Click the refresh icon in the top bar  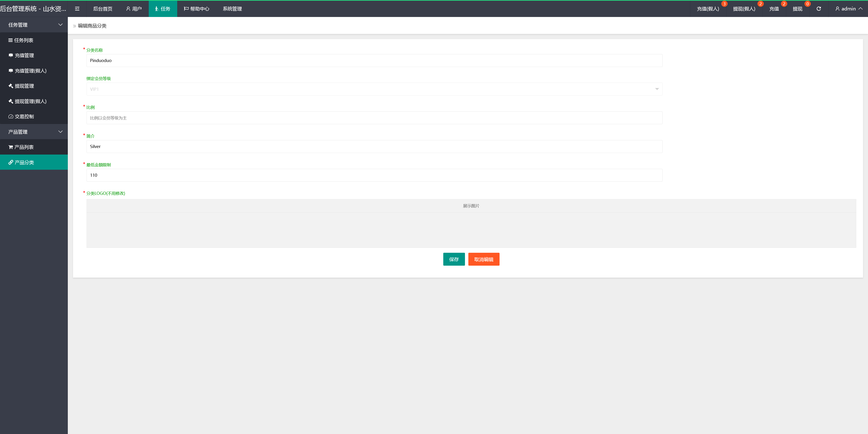click(x=818, y=9)
